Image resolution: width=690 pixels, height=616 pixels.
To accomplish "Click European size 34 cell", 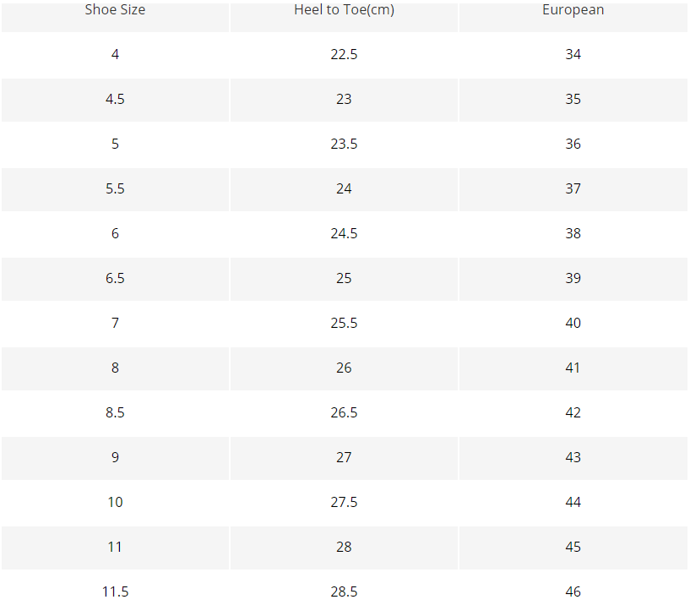I will pyautogui.click(x=573, y=55).
